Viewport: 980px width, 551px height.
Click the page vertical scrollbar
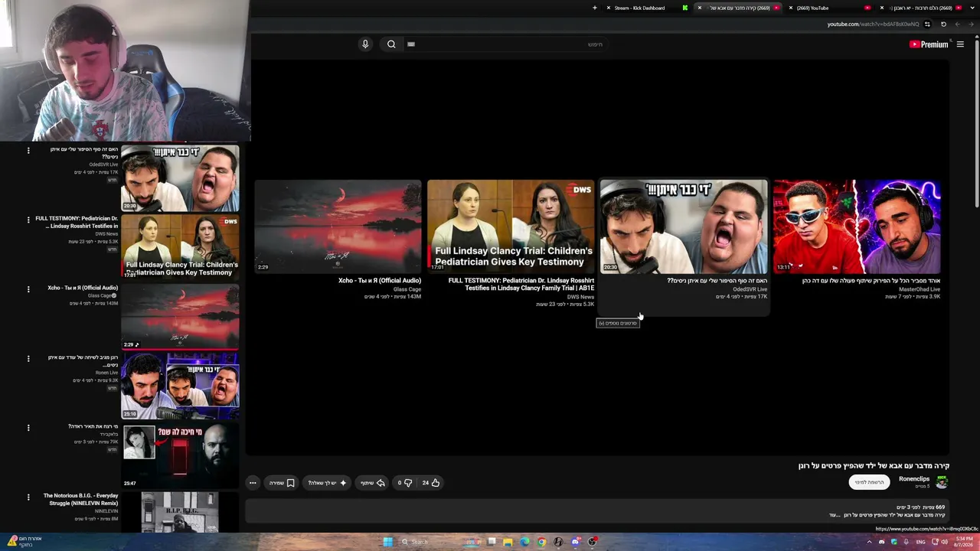click(976, 122)
